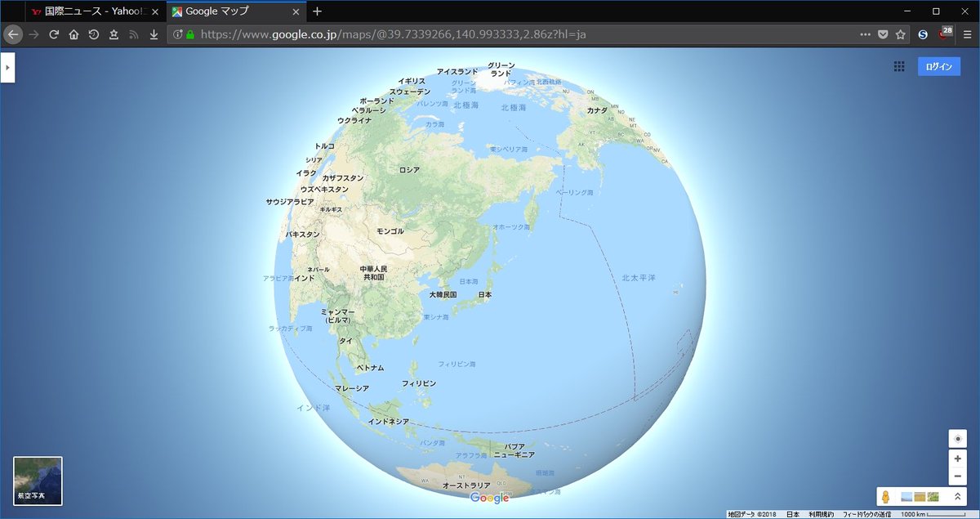Click the モンゴル country label

[390, 231]
